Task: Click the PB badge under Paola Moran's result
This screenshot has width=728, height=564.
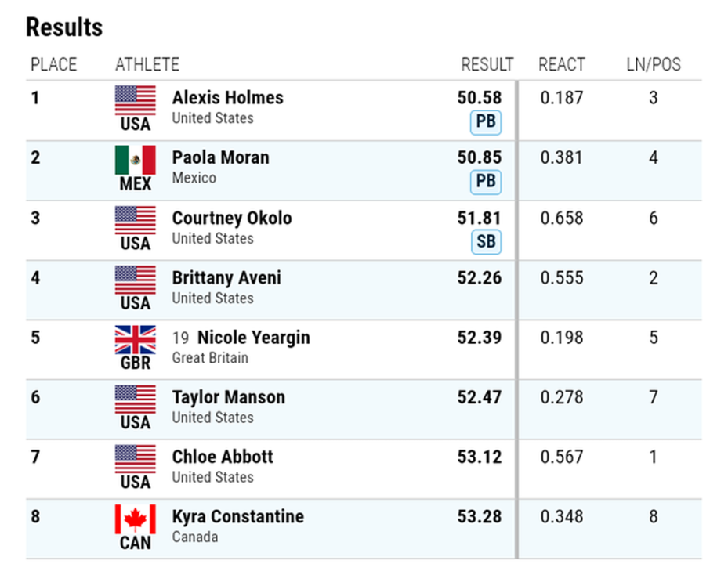Action: pyautogui.click(x=485, y=182)
